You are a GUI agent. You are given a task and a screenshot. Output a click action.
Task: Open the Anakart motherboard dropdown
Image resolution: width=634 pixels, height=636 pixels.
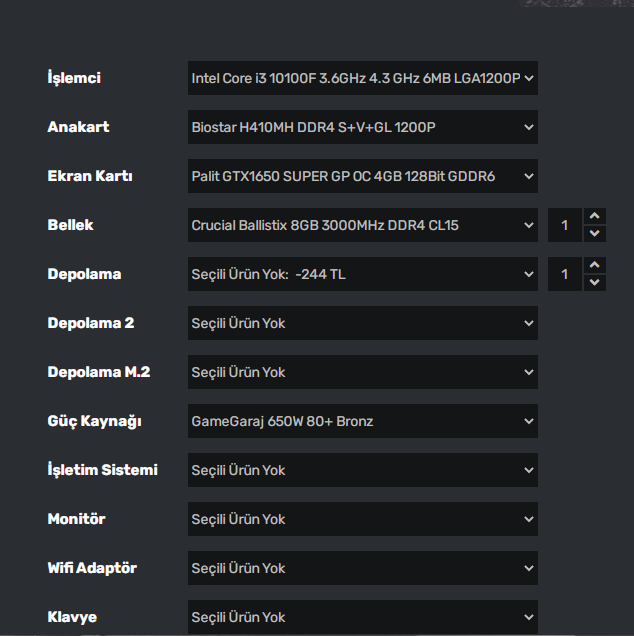coord(362,127)
